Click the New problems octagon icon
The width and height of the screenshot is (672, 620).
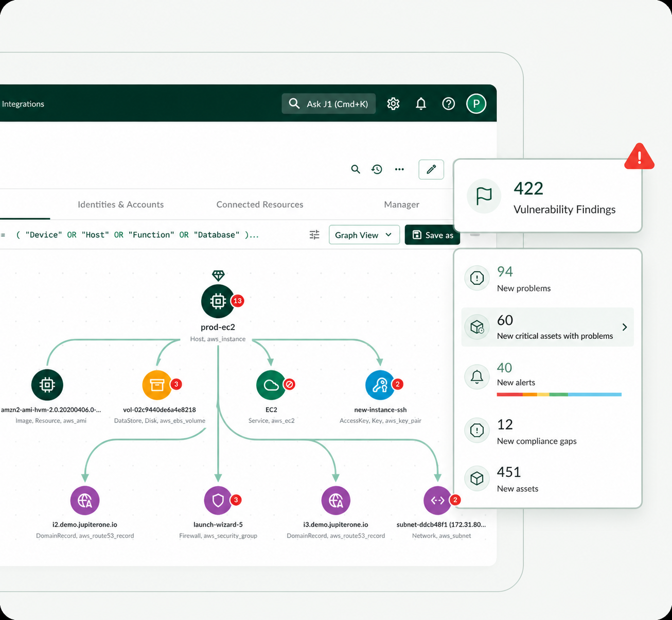pyautogui.click(x=477, y=279)
